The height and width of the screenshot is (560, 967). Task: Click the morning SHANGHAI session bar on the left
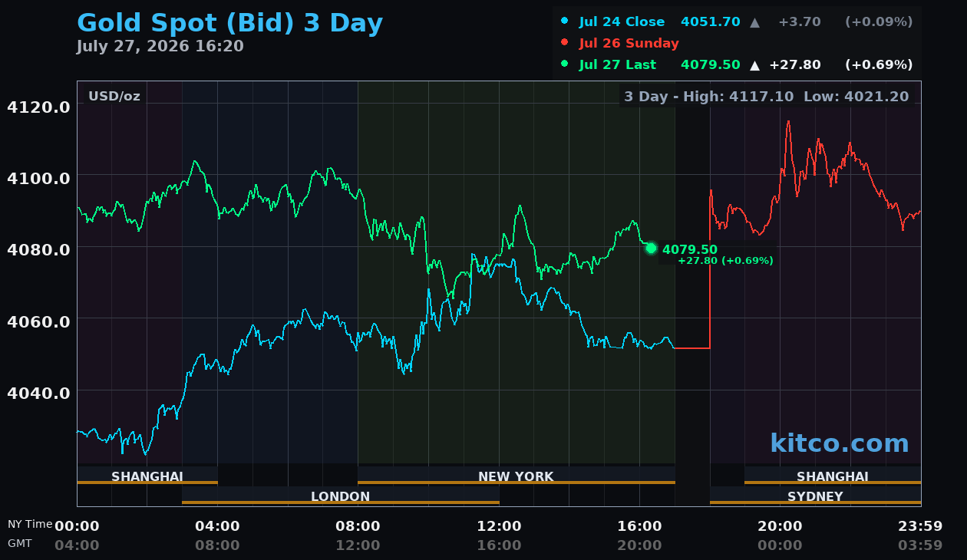tap(147, 476)
